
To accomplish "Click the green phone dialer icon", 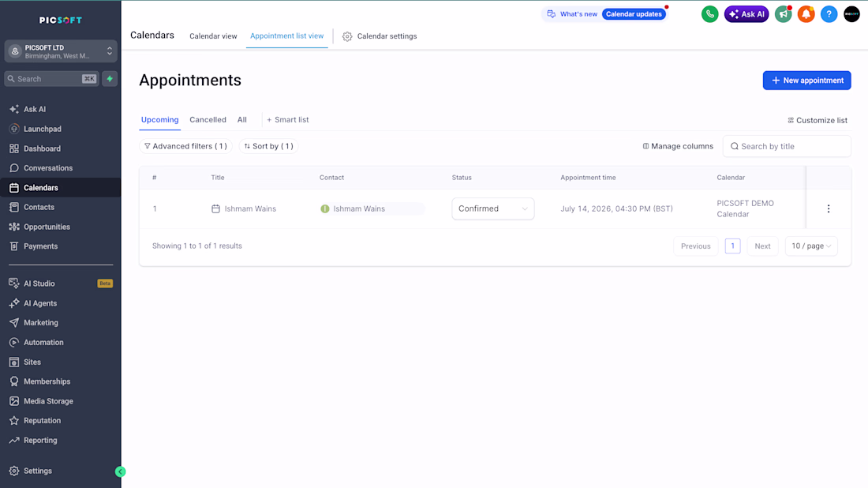I will click(x=709, y=14).
